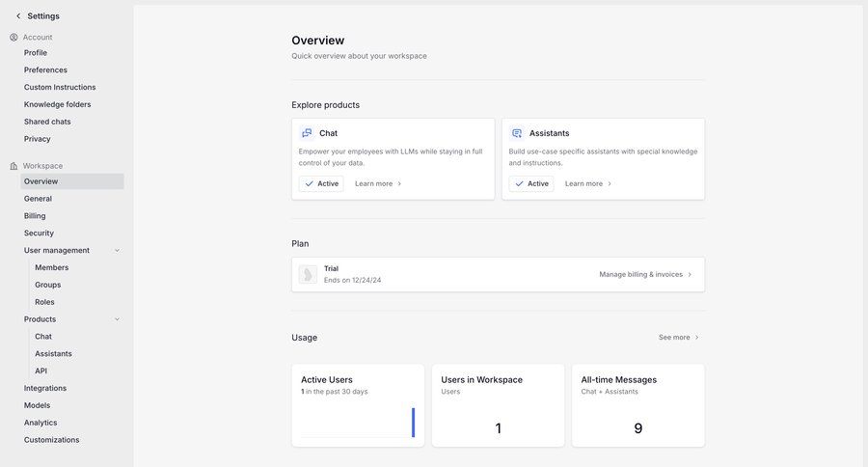Open Assistants under Products in sidebar
Image resolution: width=868 pixels, height=467 pixels.
[53, 353]
